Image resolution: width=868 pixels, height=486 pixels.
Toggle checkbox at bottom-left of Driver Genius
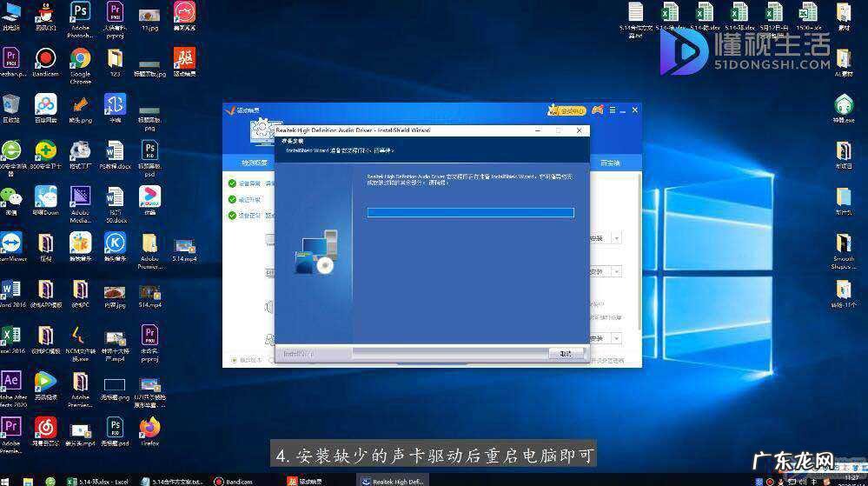pyautogui.click(x=233, y=359)
